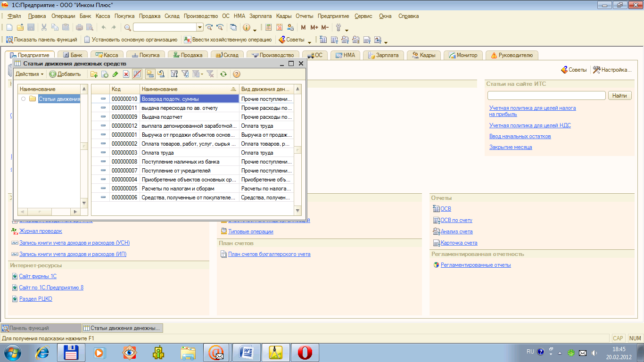Image resolution: width=644 pixels, height=362 pixels.
Task: Click the Internet Explorer taskbar icon
Action: (x=42, y=352)
